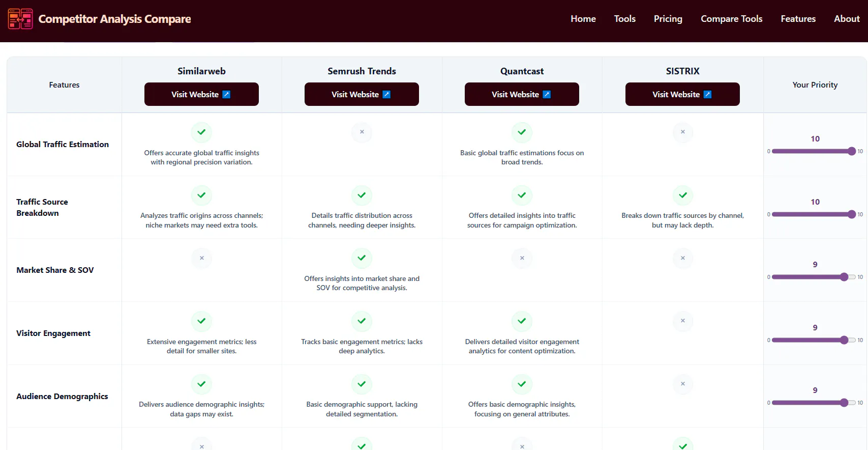
Task: Click Quantcast cross icon for Market Share & SOV
Action: [x=522, y=258]
